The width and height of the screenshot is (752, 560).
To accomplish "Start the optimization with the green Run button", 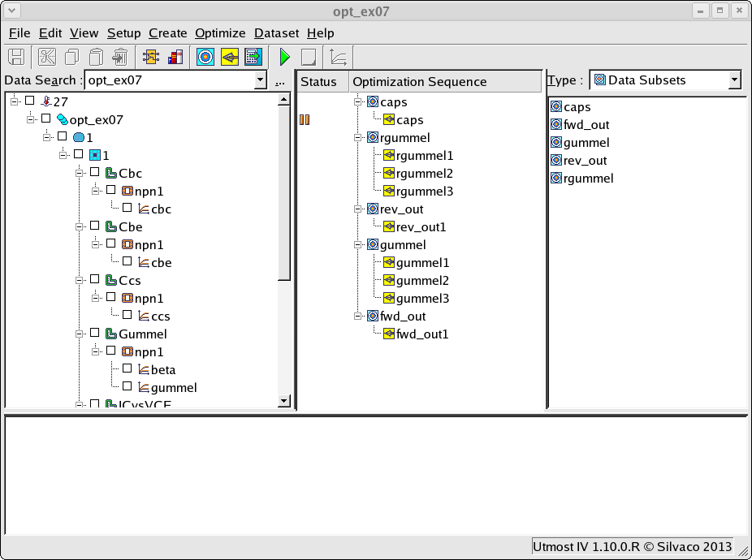I will (285, 57).
